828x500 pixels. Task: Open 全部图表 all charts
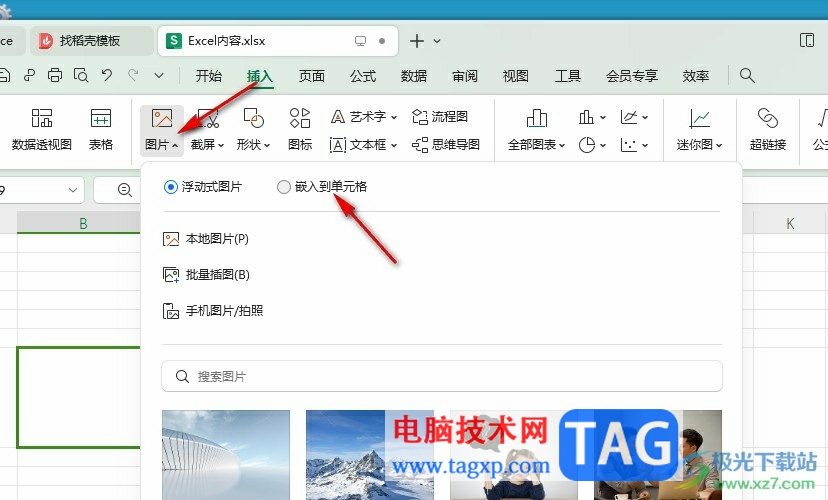click(536, 129)
